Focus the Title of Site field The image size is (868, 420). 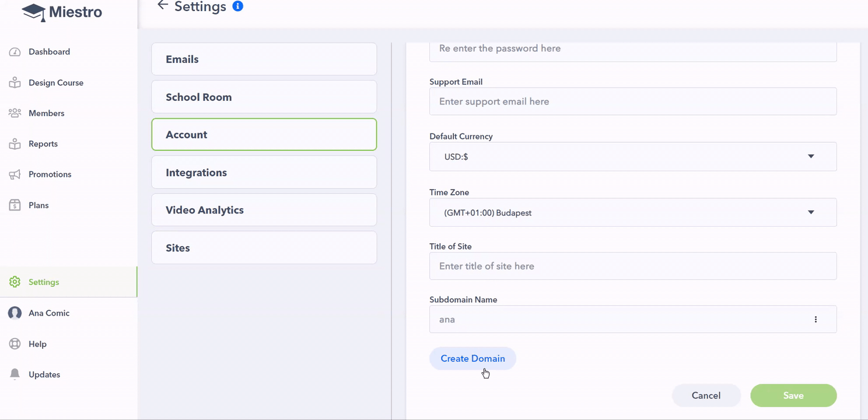coord(633,266)
